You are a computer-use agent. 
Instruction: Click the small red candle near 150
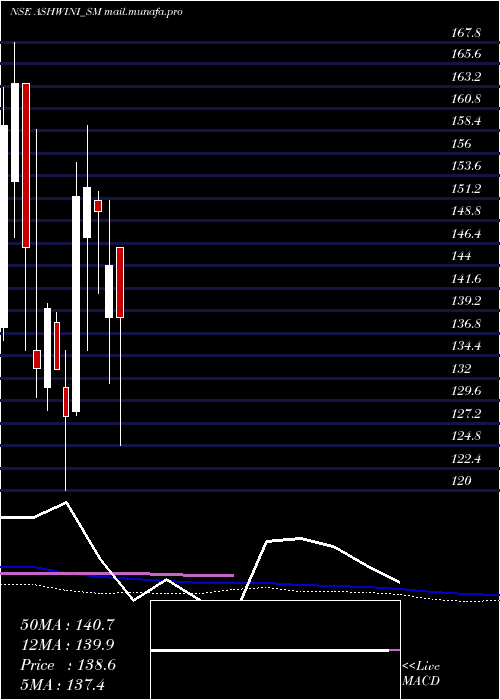pyautogui.click(x=98, y=206)
